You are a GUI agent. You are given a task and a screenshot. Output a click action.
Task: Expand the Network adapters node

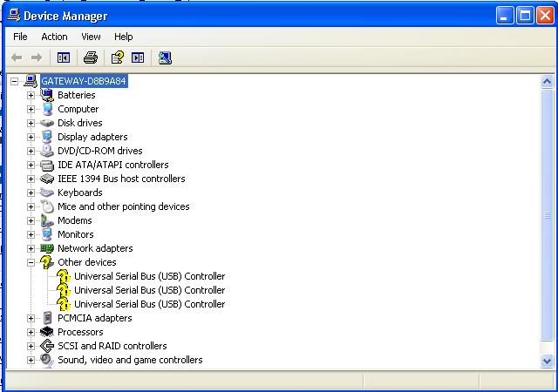pyautogui.click(x=31, y=248)
